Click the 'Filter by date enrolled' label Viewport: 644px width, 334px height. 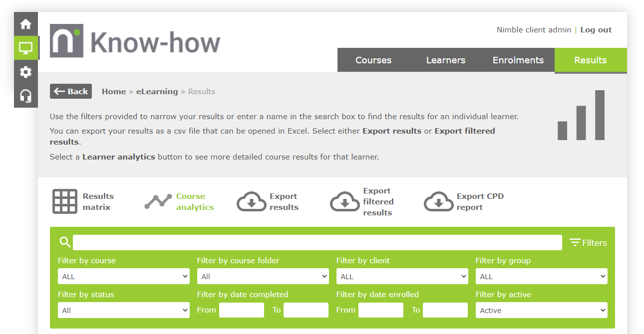[x=377, y=295]
